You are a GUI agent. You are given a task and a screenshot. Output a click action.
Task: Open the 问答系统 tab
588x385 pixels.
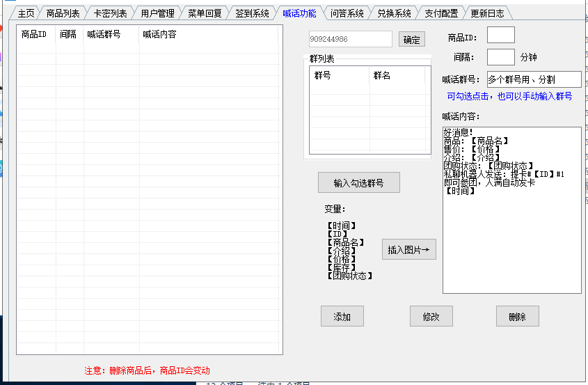click(x=347, y=13)
